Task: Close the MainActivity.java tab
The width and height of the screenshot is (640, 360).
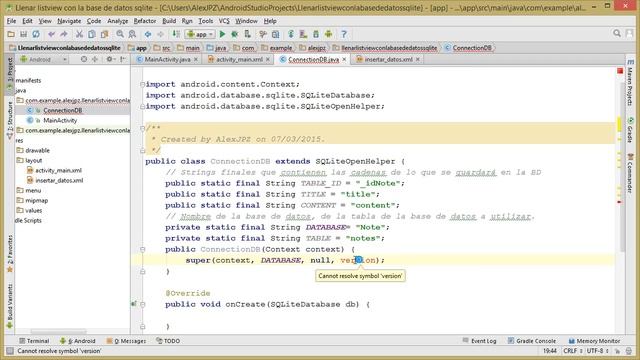Action: pos(196,60)
